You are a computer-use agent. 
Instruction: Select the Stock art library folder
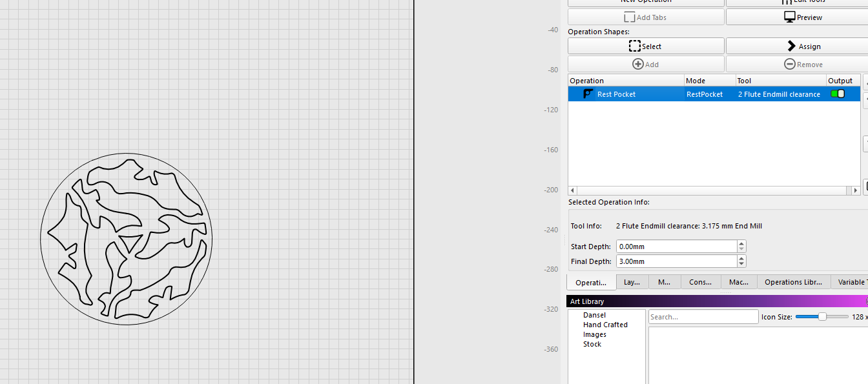(592, 345)
